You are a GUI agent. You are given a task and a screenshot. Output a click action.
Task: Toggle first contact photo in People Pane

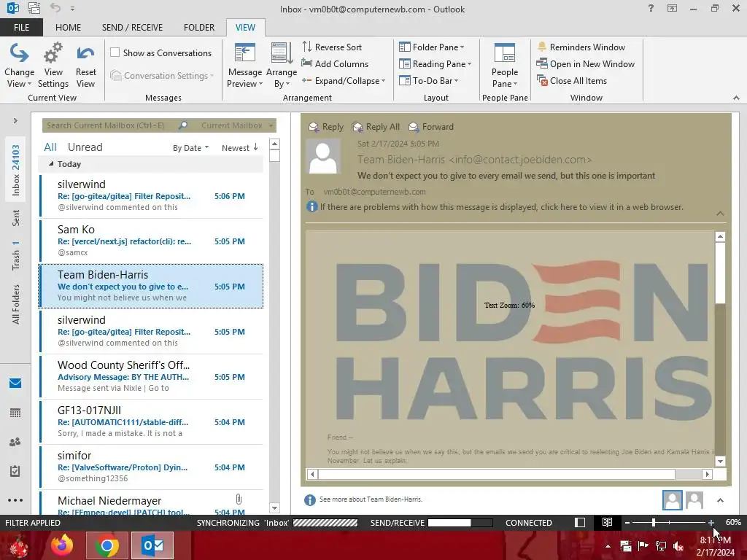672,500
